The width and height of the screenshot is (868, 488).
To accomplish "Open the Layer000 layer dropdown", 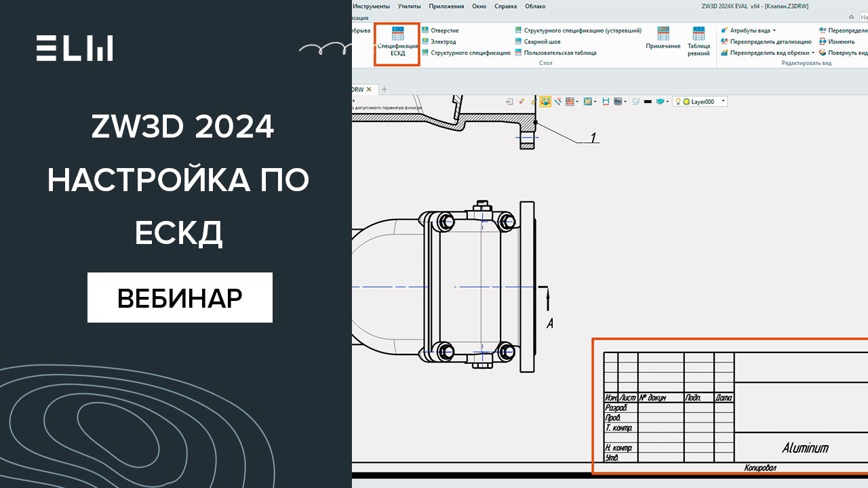I will pyautogui.click(x=700, y=102).
